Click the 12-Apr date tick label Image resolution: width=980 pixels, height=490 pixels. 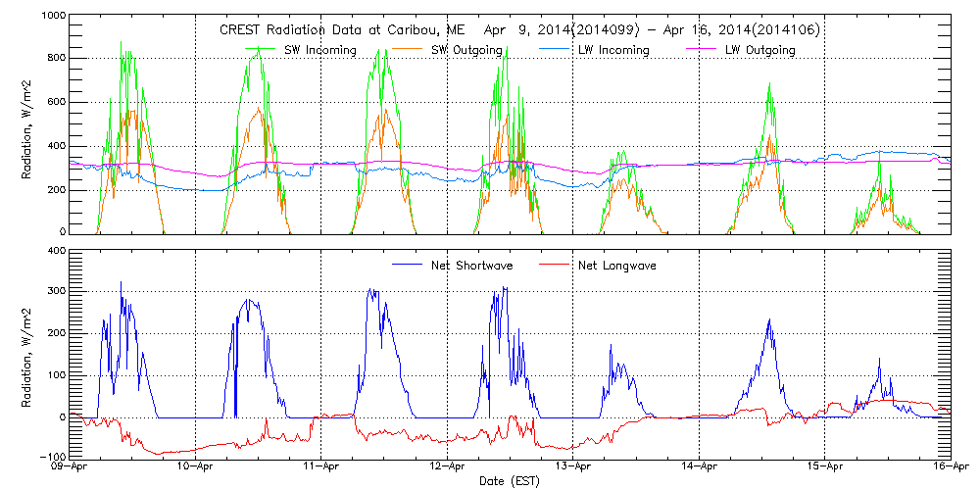click(447, 468)
